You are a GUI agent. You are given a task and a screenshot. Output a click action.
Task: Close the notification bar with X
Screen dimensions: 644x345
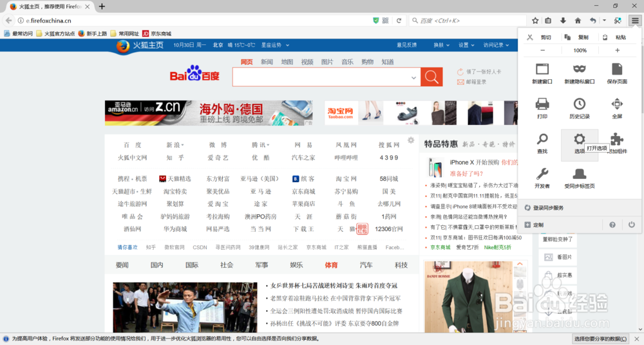[638, 339]
